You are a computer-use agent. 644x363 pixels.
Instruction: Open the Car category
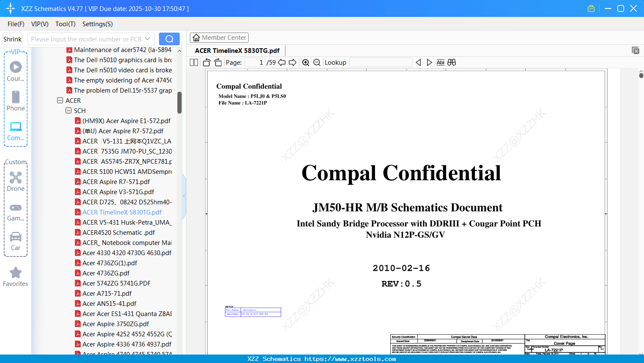[x=16, y=241]
